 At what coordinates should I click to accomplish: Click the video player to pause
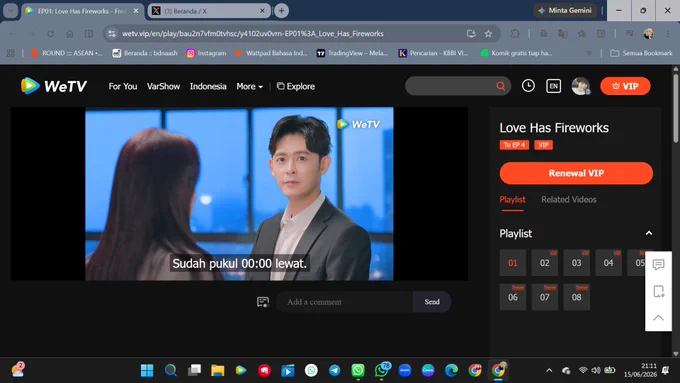pos(239,193)
